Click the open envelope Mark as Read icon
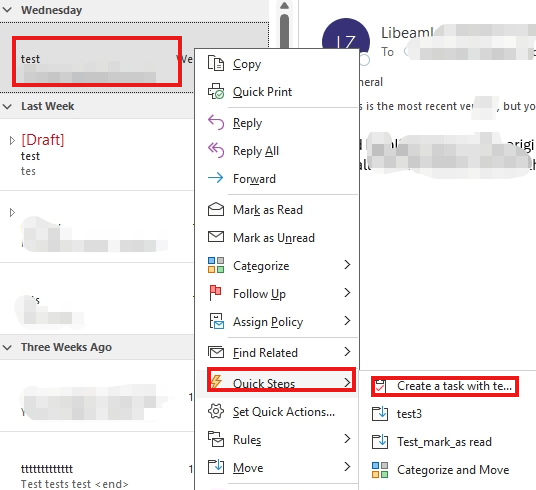 click(x=216, y=209)
